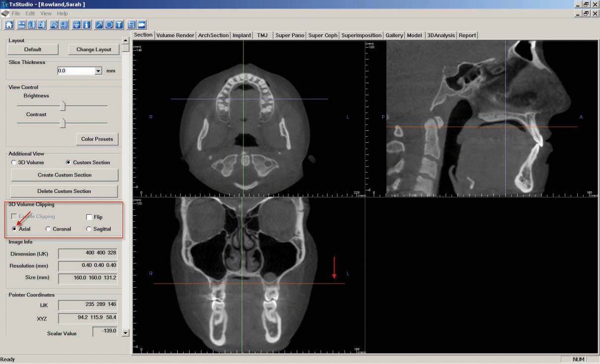The image size is (600, 364).
Task: Open the Color Presets options
Action: point(97,139)
